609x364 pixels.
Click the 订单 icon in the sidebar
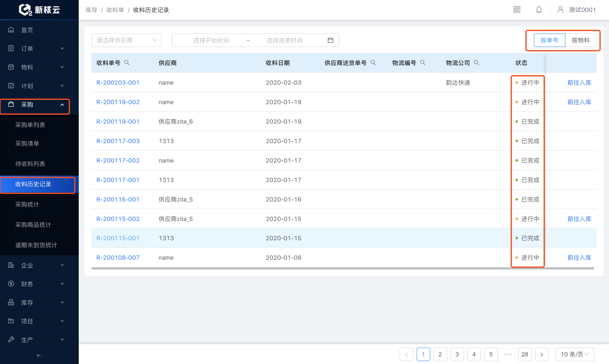[11, 49]
